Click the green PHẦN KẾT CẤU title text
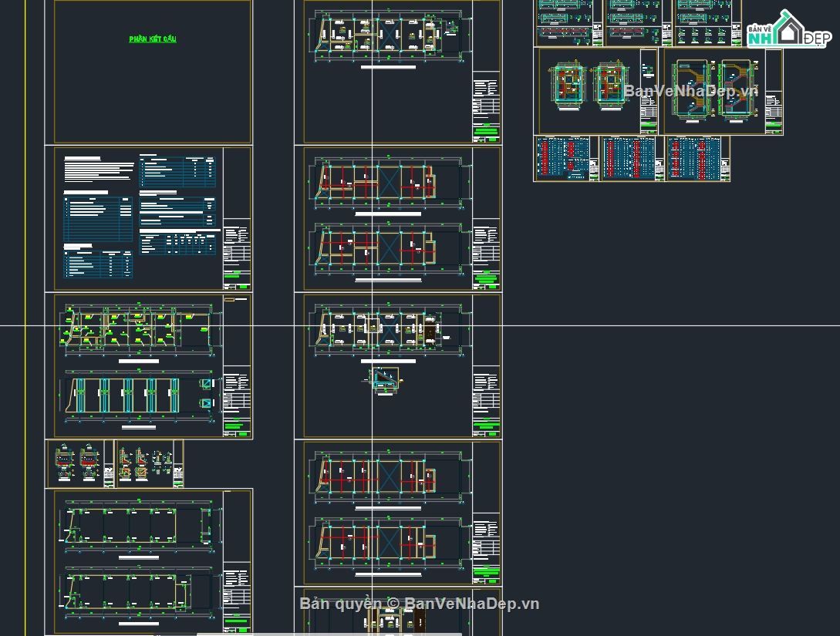This screenshot has width=840, height=636. point(153,39)
